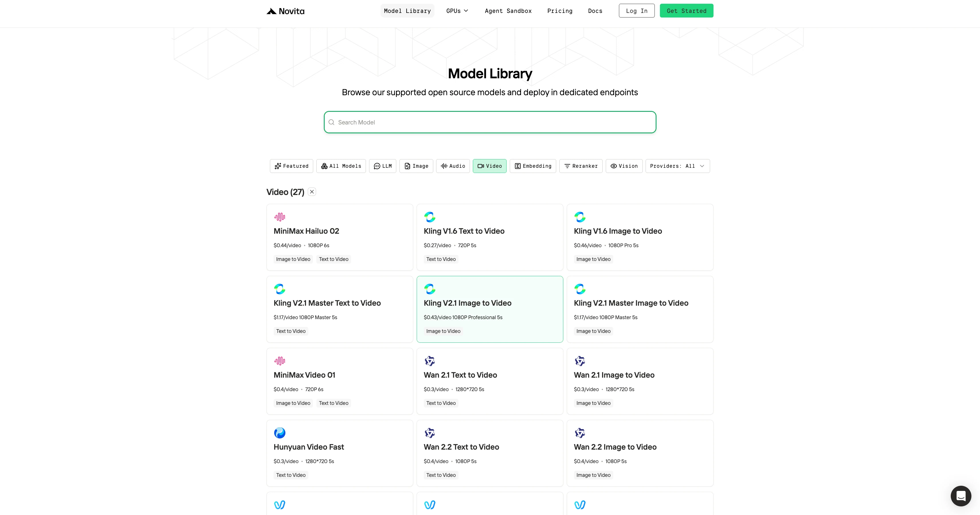Click the Wan 2.1 Image to Video logo
This screenshot has height=515, width=980.
pos(580,361)
